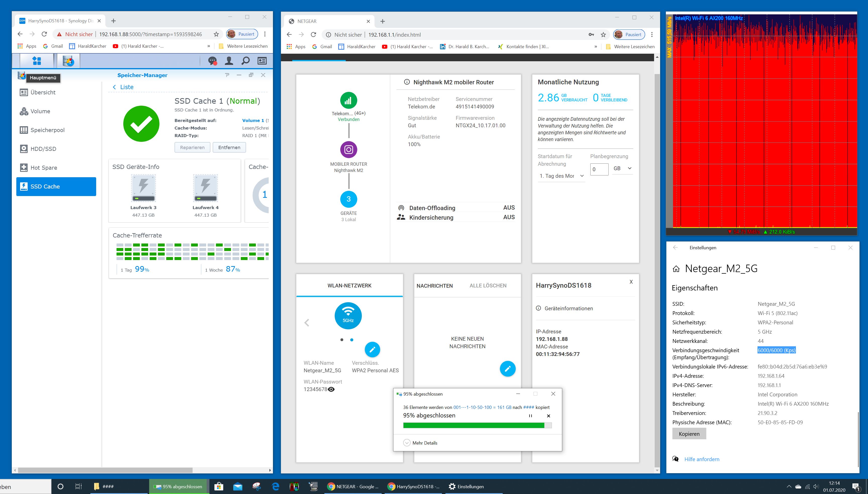The width and height of the screenshot is (868, 494).
Task: Open DSM notifications chat icon
Action: pos(212,61)
